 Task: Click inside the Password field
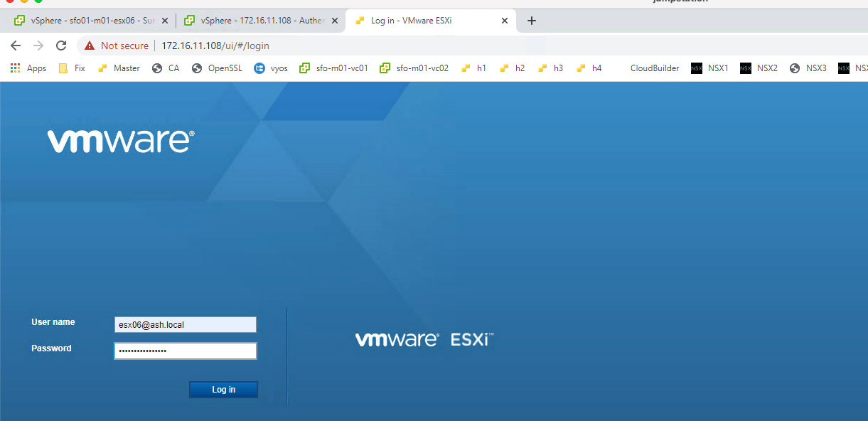(185, 351)
